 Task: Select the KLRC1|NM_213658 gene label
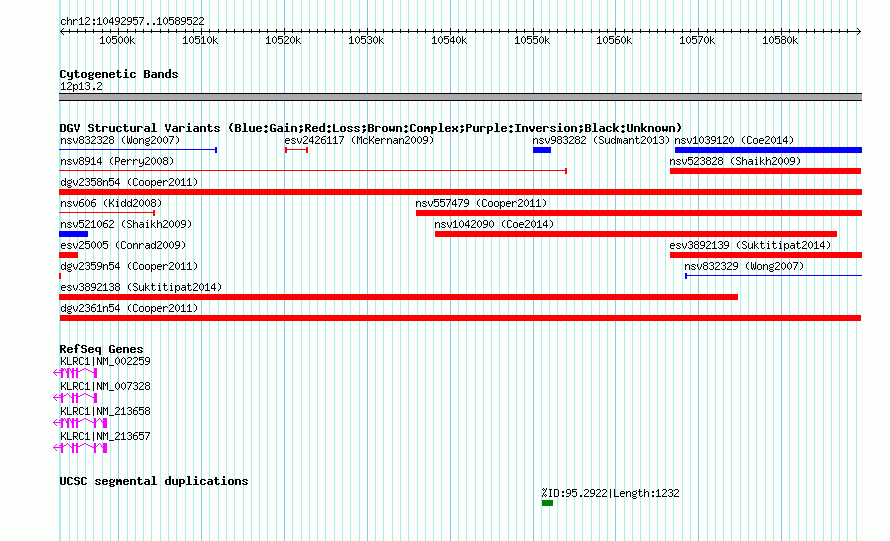click(x=105, y=411)
